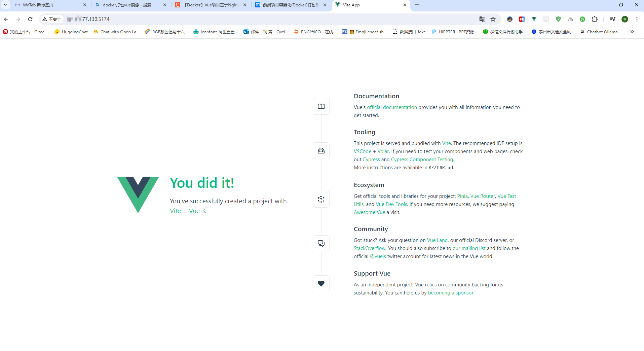Image resolution: width=644 pixels, height=351 pixels.
Task: Open the VSCode link
Action: point(363,151)
